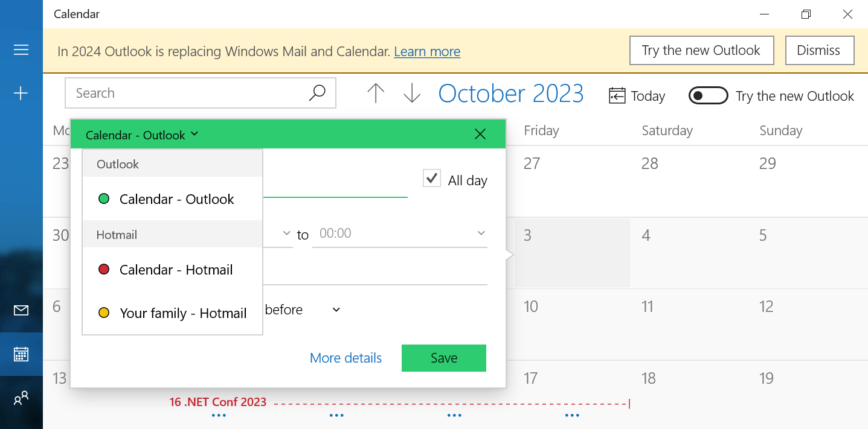
Task: Click the search magnifier icon
Action: tap(317, 93)
